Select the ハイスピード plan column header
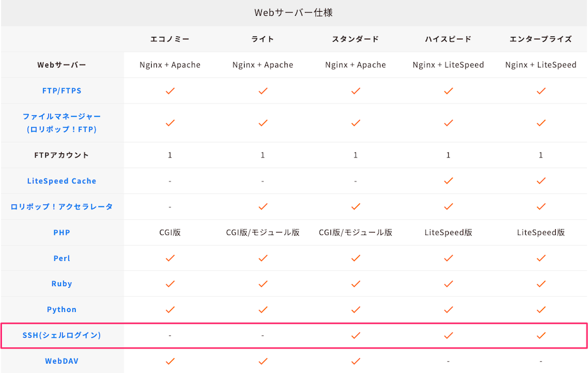The image size is (588, 373). (448, 39)
